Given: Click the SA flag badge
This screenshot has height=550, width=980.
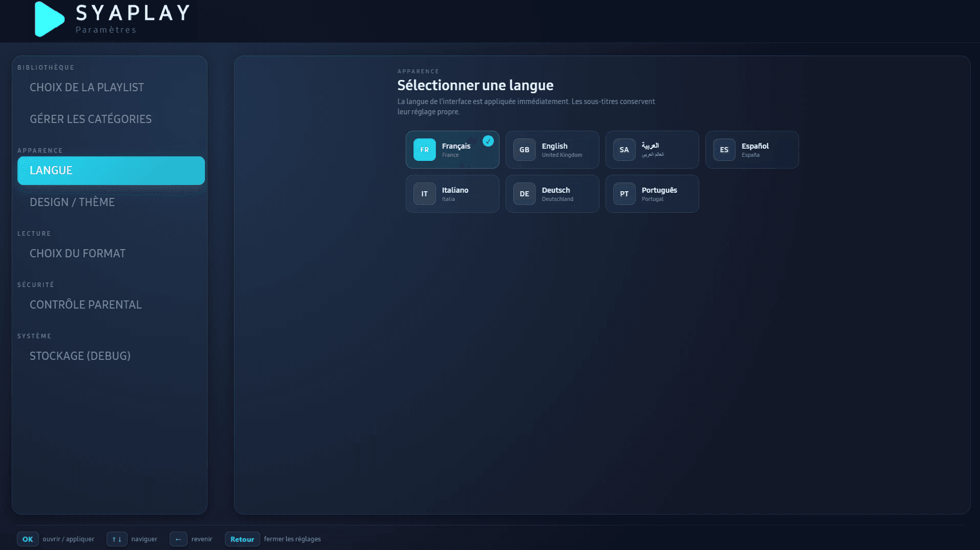Looking at the screenshot, I should coord(624,150).
